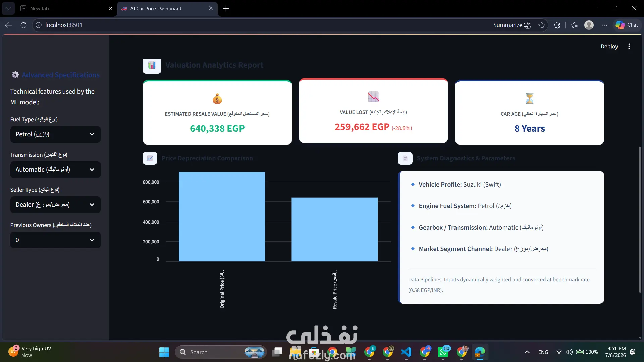The height and width of the screenshot is (362, 644).
Task: Click the System Diagnostics document icon
Action: click(405, 158)
